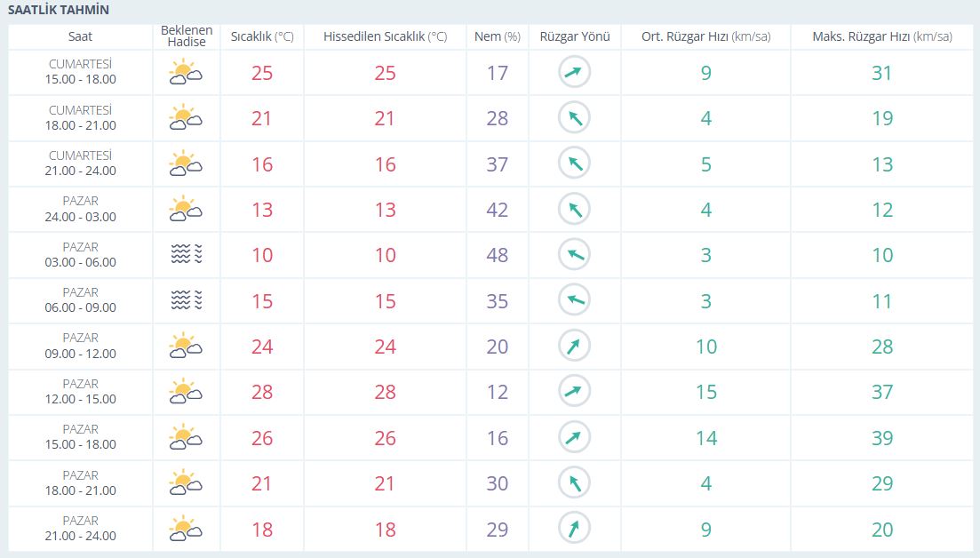Click wind direction icon for Pazar 21.00 - 24.00
980x558 pixels.
[574, 530]
